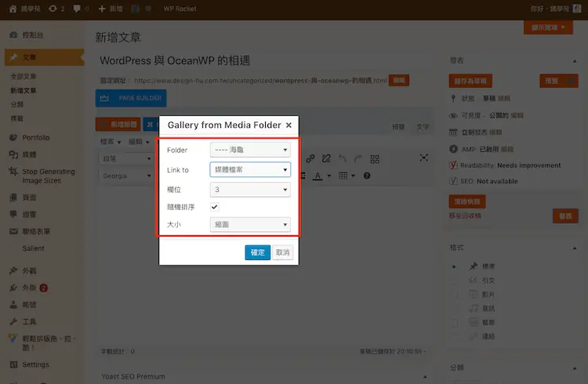
Task: Click the home icon in admin bar
Action: [x=13, y=9]
